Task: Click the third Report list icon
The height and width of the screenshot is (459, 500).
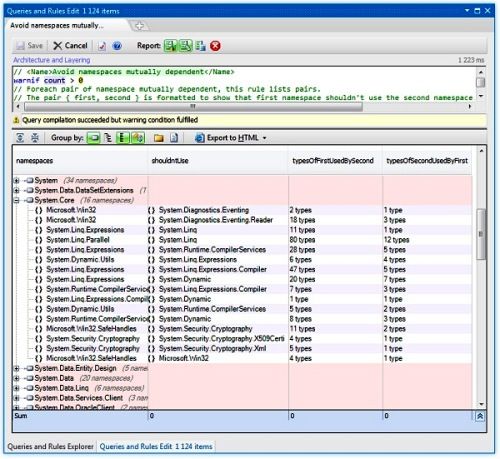Action: tap(200, 46)
